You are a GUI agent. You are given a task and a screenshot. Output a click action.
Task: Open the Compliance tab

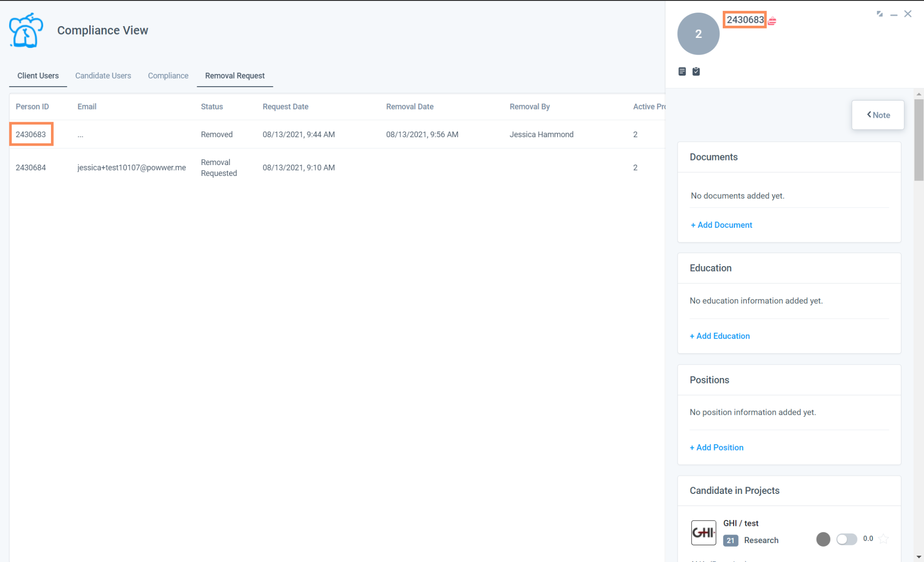[168, 76]
